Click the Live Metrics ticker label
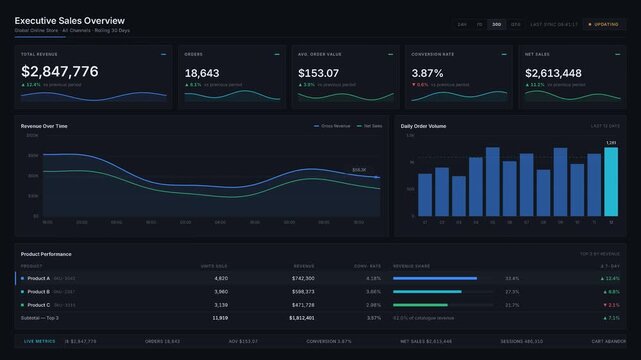This screenshot has width=641, height=360. click(x=39, y=341)
